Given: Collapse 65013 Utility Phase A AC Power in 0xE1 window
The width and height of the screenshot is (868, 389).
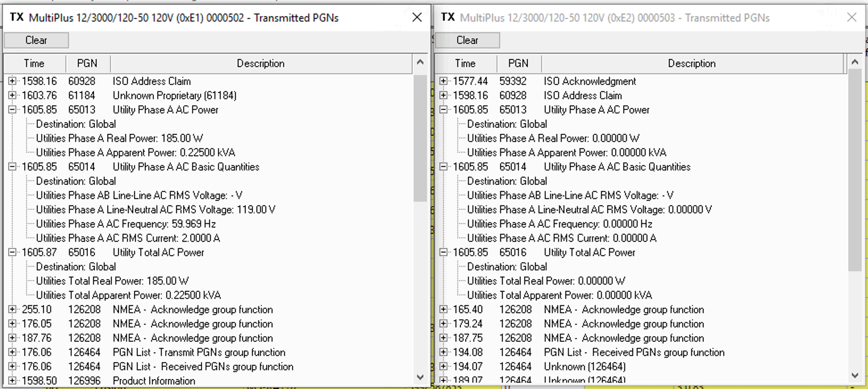Looking at the screenshot, I should click(13, 110).
